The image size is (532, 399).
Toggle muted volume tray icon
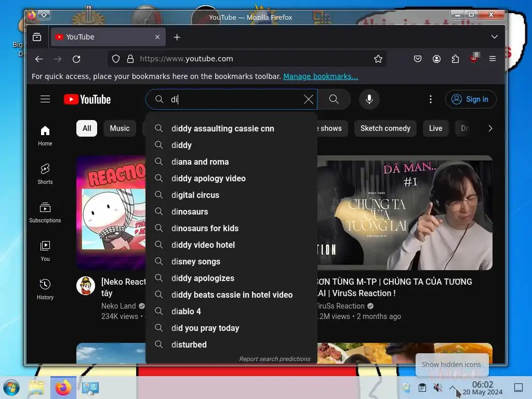click(437, 388)
